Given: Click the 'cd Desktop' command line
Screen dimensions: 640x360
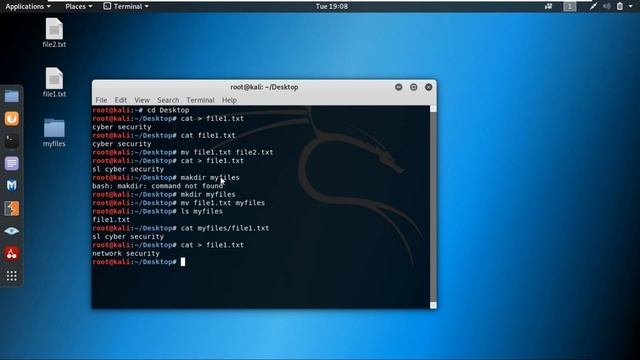Looking at the screenshot, I should [168, 110].
